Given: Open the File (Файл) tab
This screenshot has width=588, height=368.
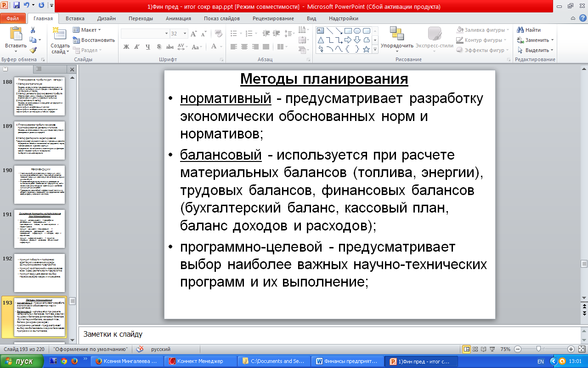Looking at the screenshot, I should coord(13,18).
